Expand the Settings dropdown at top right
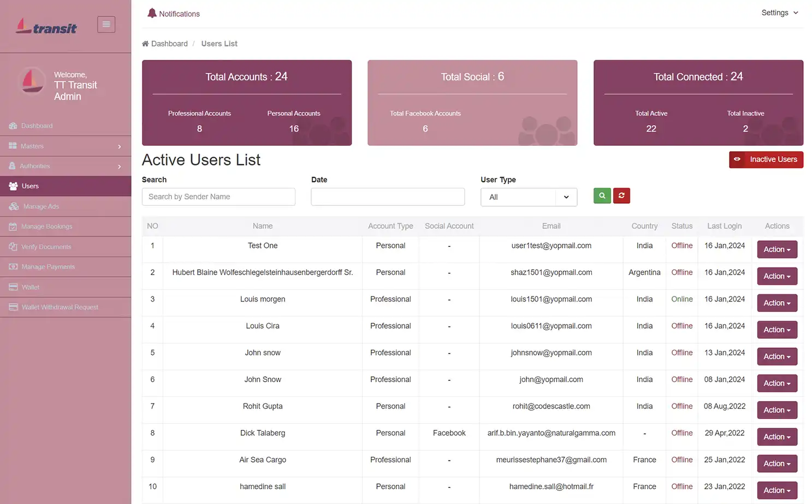The image size is (812, 504). point(780,13)
